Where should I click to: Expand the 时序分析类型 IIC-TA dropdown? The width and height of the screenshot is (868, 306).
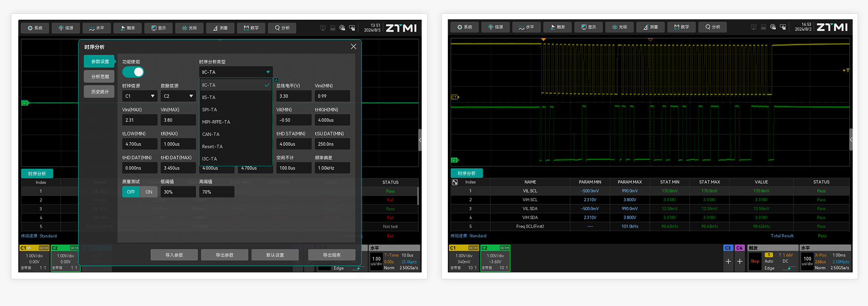click(236, 72)
